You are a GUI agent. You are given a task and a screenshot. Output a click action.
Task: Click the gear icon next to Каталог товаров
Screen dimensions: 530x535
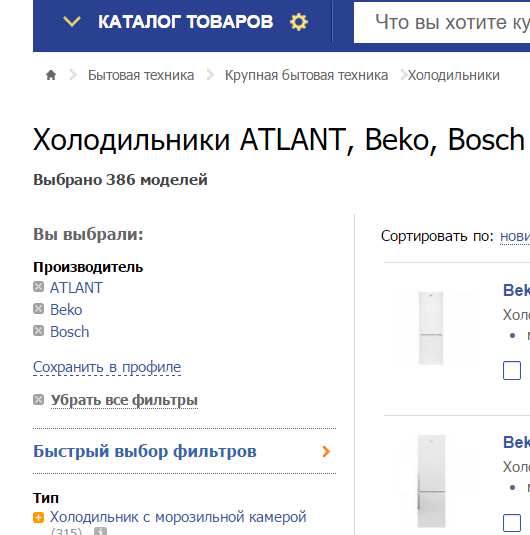click(299, 22)
